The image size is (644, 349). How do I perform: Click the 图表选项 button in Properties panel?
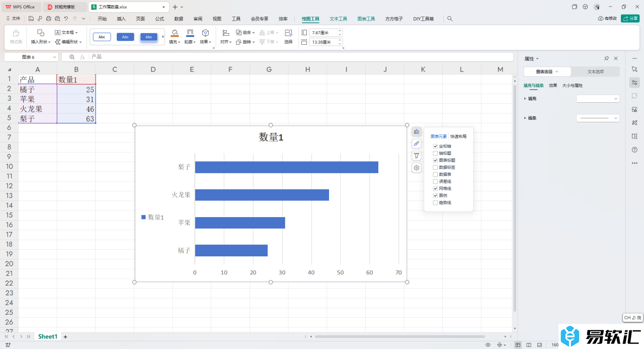[x=548, y=72]
